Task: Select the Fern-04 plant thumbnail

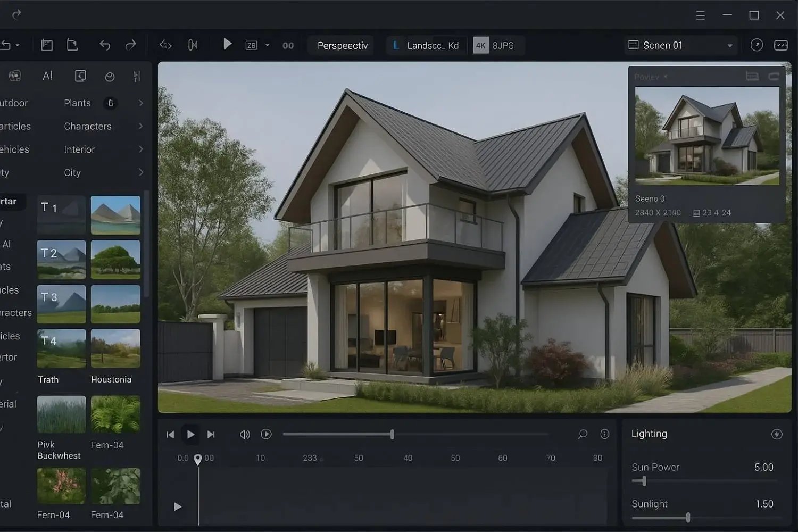Action: point(115,414)
